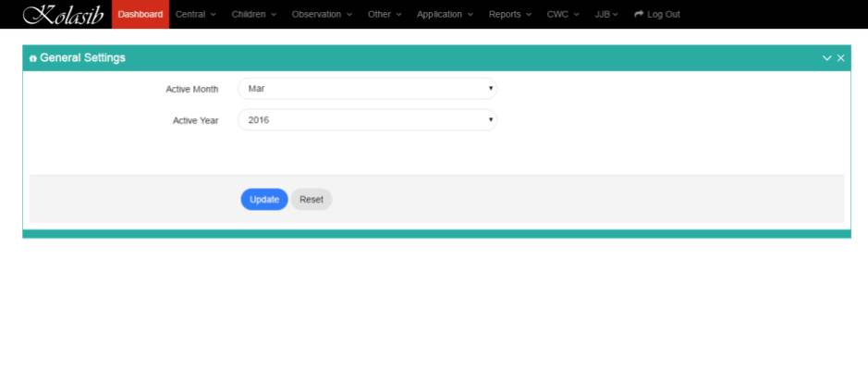The height and width of the screenshot is (370, 868).
Task: Click the Active Month label
Action: [x=191, y=89]
